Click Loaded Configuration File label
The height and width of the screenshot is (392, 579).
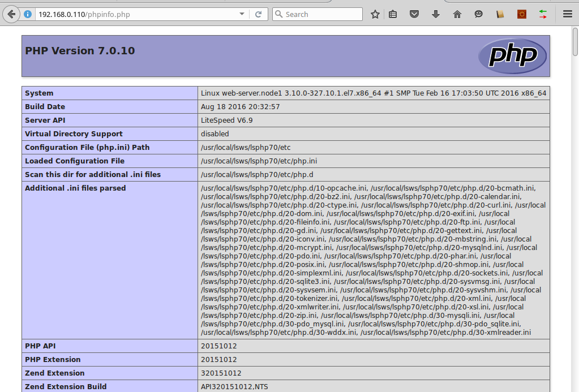pyautogui.click(x=75, y=161)
